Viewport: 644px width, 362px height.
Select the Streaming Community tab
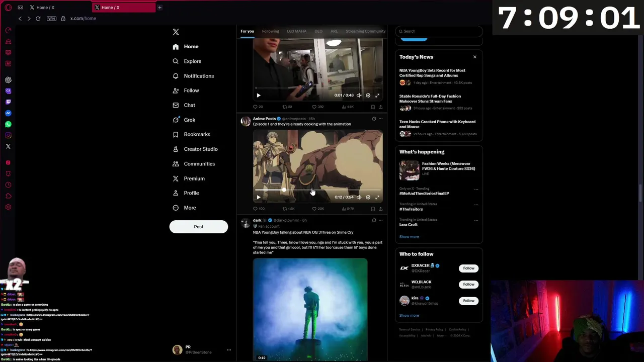click(365, 31)
